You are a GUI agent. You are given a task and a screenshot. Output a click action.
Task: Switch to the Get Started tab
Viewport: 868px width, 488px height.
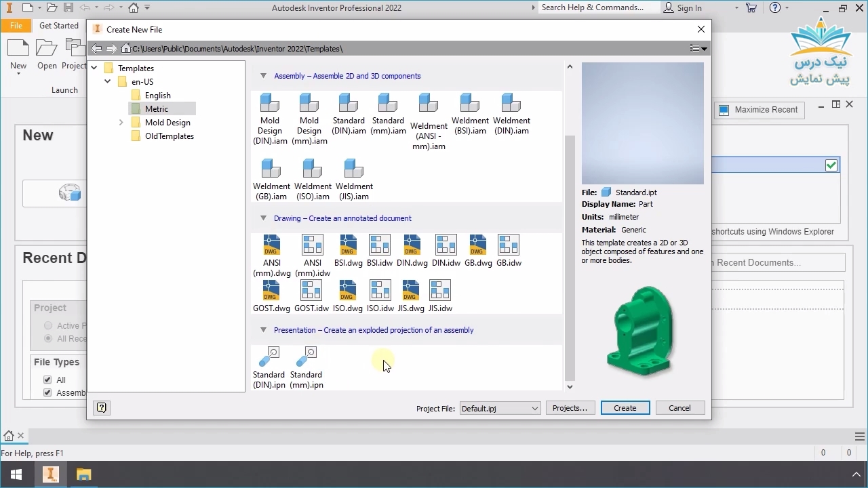(x=59, y=26)
